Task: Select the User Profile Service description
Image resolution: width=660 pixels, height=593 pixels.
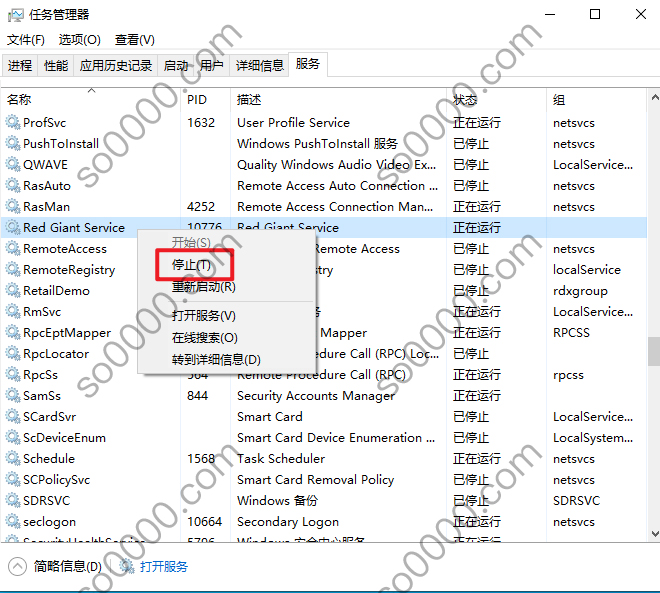Action: [293, 122]
